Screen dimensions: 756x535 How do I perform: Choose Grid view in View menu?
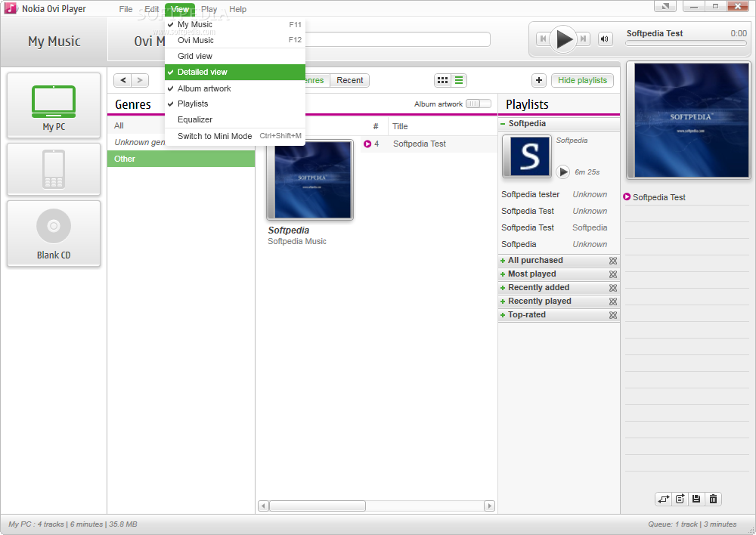click(235, 56)
